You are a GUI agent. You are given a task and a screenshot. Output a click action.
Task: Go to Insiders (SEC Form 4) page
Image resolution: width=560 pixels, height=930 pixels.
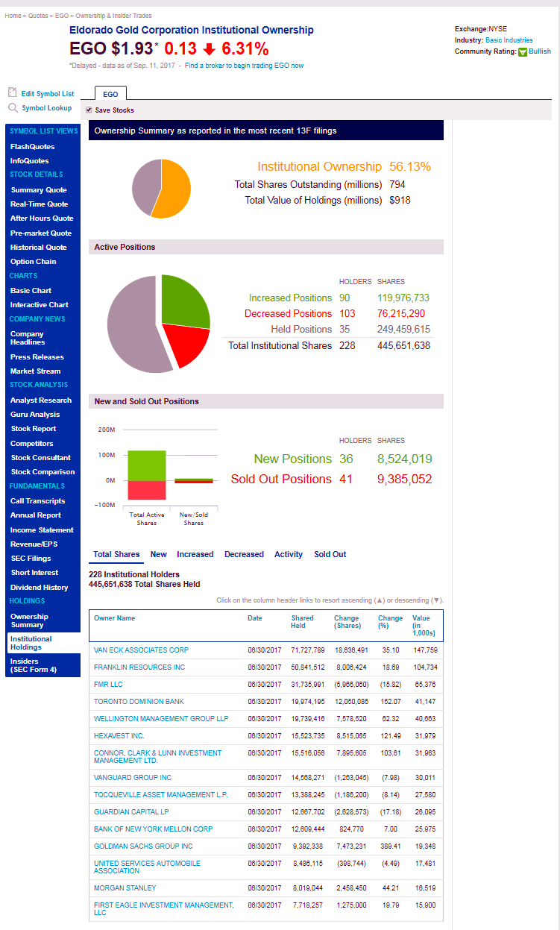[x=34, y=665]
